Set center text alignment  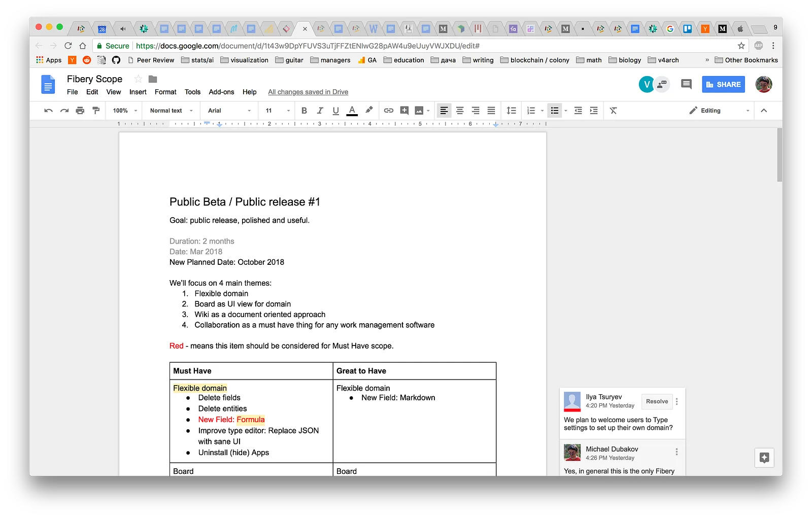[460, 111]
